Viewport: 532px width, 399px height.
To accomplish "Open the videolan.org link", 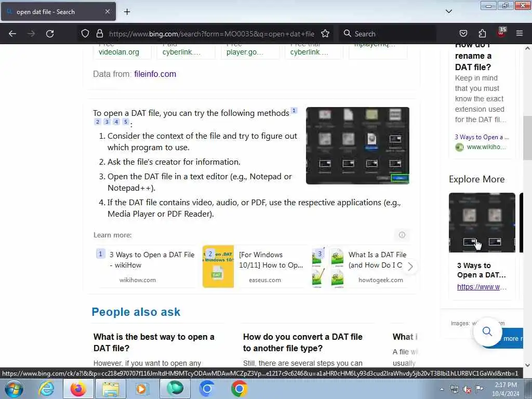I will point(119,52).
